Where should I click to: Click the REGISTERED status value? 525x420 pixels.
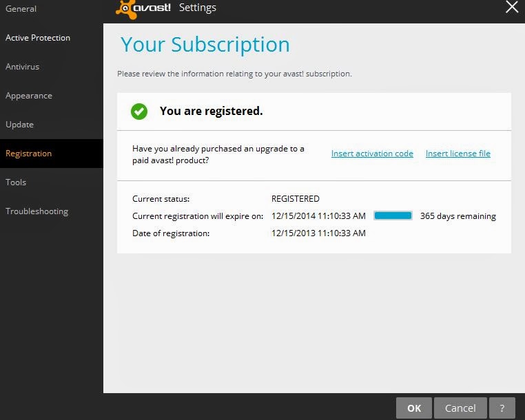[296, 199]
